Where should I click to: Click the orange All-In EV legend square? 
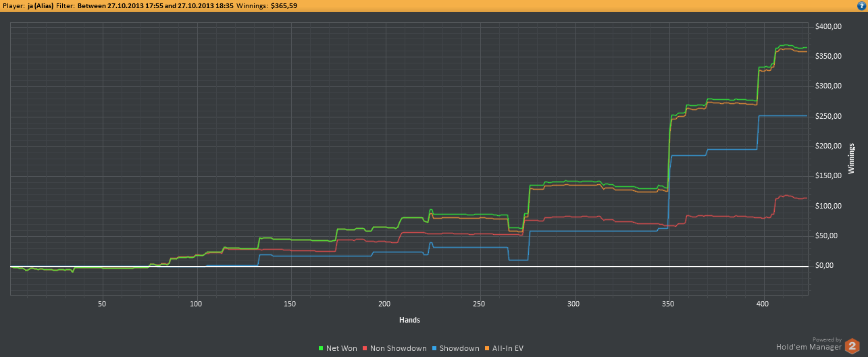point(487,349)
